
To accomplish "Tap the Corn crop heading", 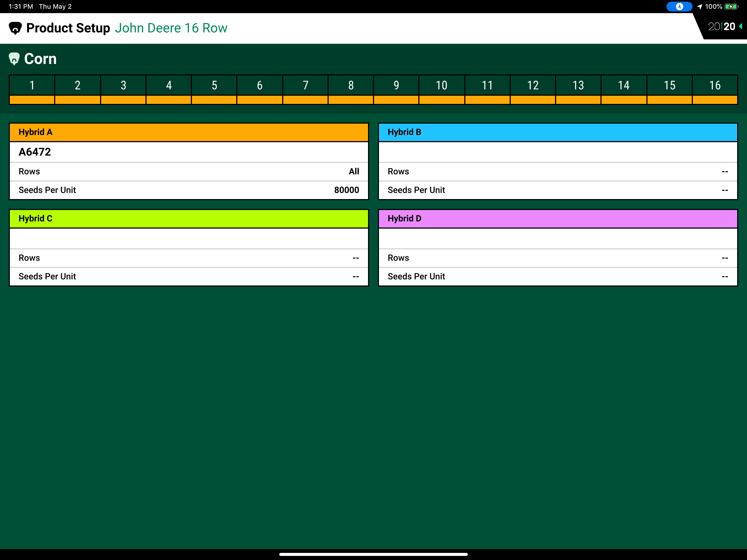I will coord(40,59).
